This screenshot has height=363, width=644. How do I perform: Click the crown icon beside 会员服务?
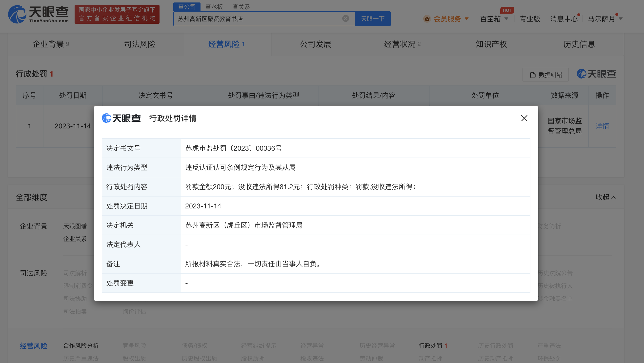(427, 19)
